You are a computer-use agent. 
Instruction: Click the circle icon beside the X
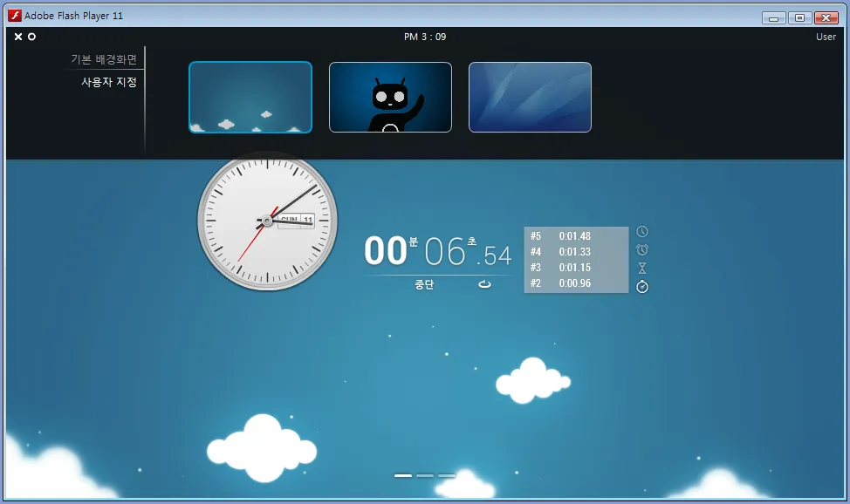click(32, 37)
